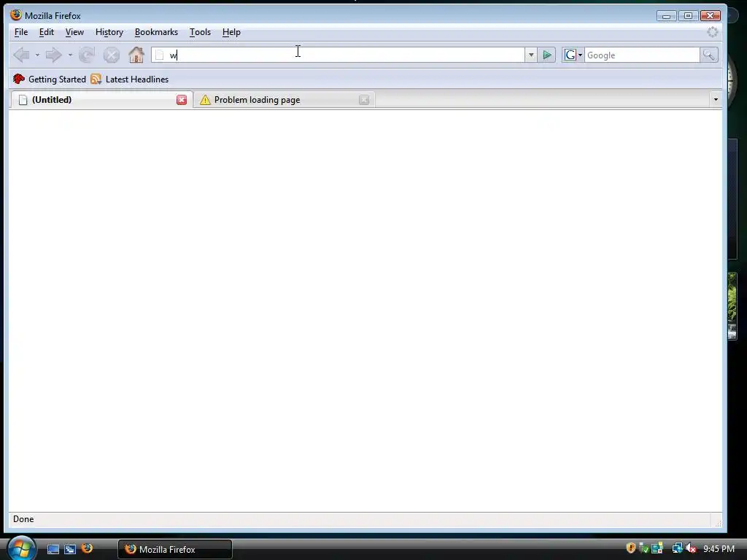
Task: Open the Tools menu
Action: click(x=200, y=32)
